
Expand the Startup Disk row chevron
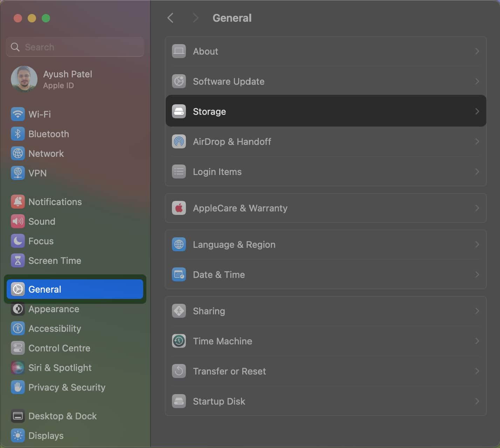click(477, 401)
